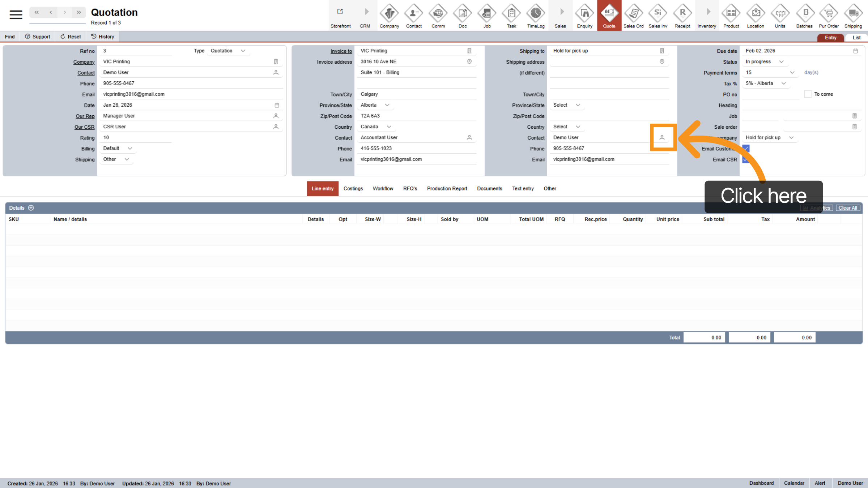868x488 pixels.
Task: Expand the Type Quotation dropdown
Action: pyautogui.click(x=228, y=51)
